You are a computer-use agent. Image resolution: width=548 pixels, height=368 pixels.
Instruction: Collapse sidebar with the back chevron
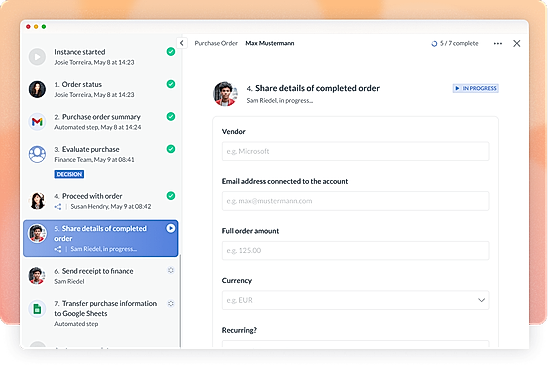tap(182, 43)
